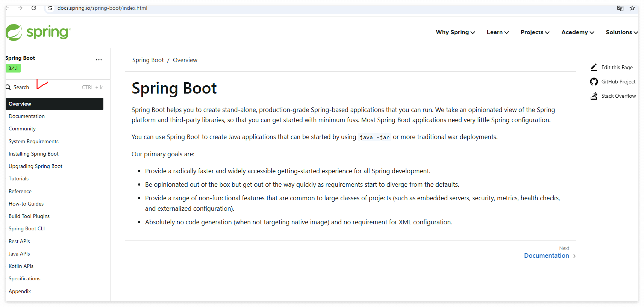This screenshot has width=644, height=307.
Task: Expand the Reference section
Action: tap(20, 191)
